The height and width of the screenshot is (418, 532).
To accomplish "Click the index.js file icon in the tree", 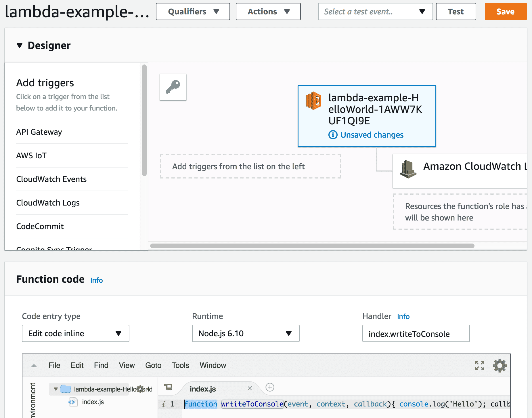I will point(73,402).
